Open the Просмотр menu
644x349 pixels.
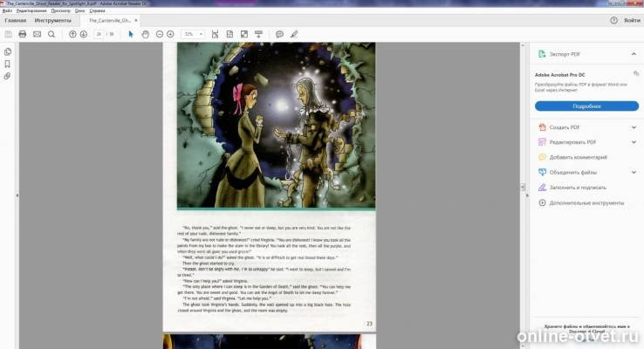(61, 11)
